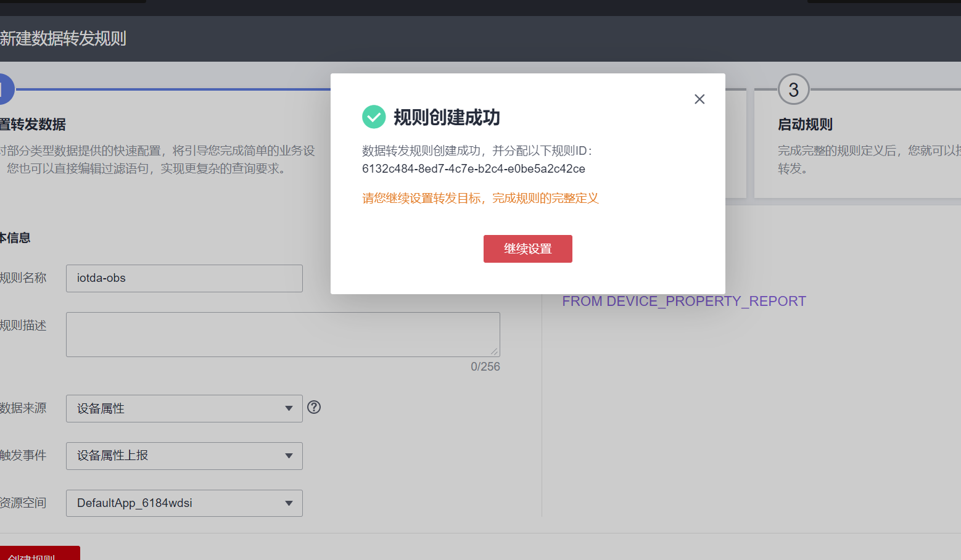Image resolution: width=961 pixels, height=560 pixels.
Task: Expand the 触发事件 dropdown showing 设备属性上报
Action: [184, 456]
